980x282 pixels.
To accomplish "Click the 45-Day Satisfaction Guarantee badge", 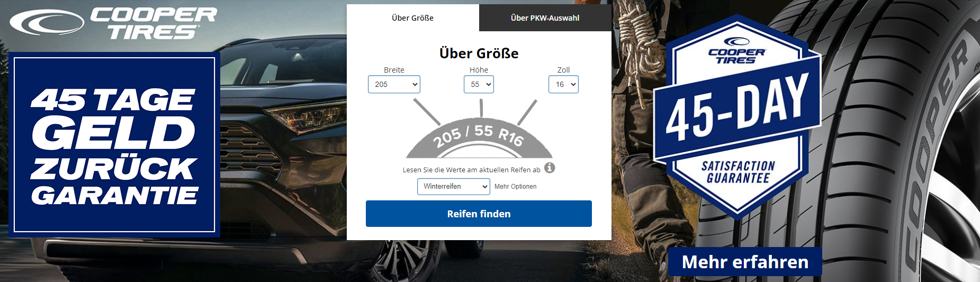I will (738, 117).
